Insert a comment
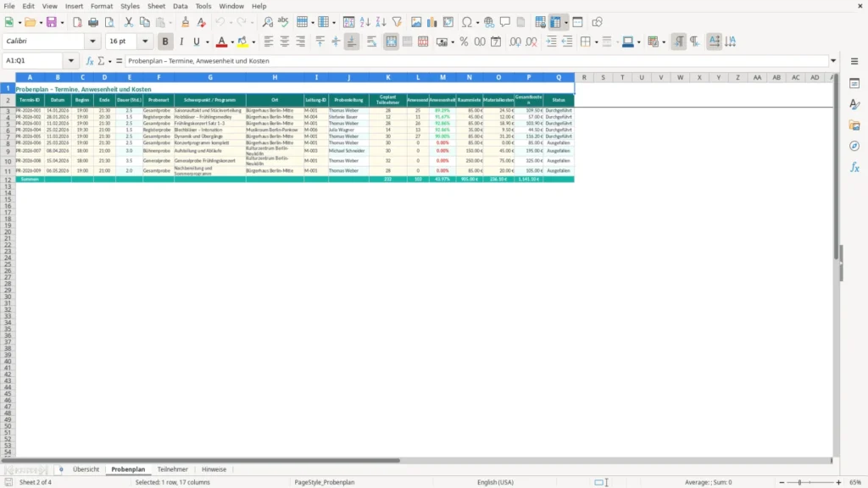Image resolution: width=868 pixels, height=488 pixels. click(505, 22)
